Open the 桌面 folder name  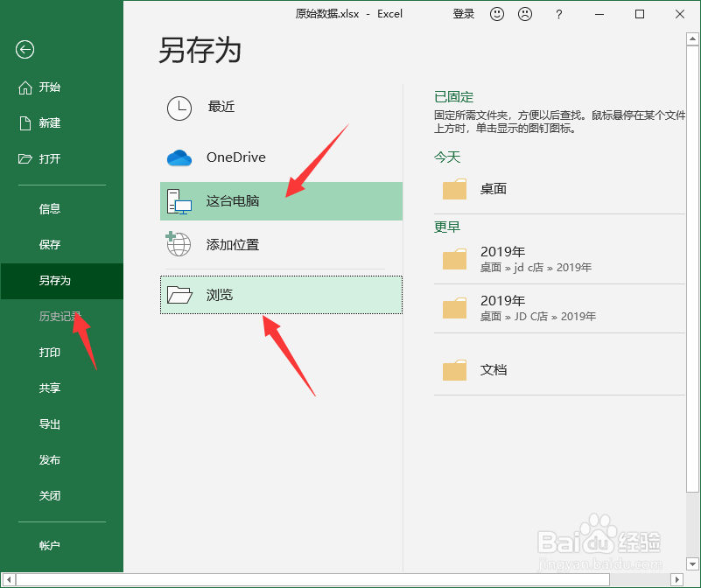point(494,189)
